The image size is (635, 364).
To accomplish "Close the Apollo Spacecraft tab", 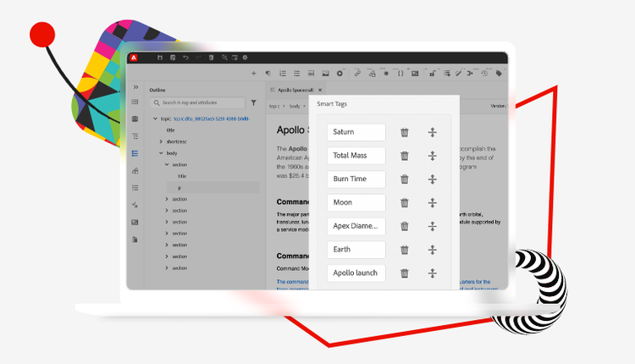I will [320, 90].
